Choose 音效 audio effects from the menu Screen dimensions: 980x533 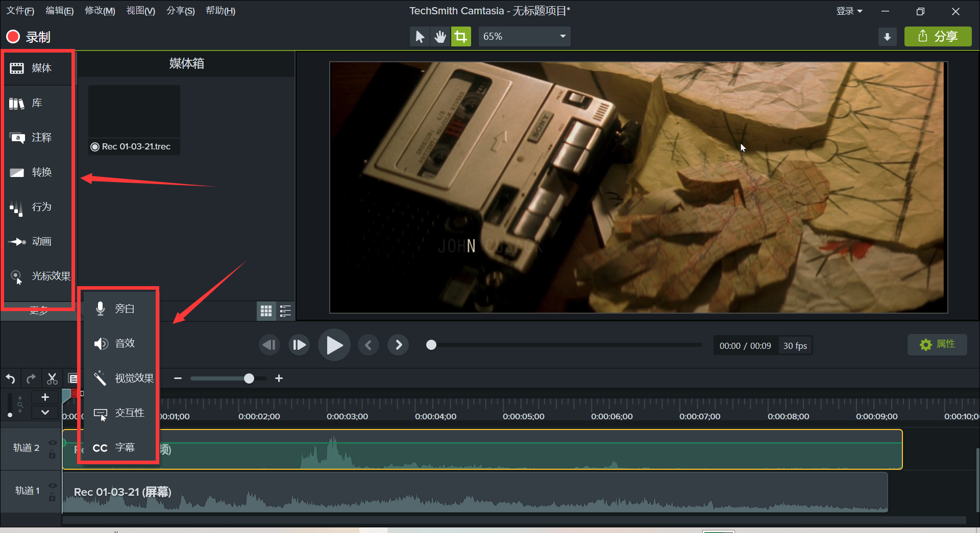119,343
